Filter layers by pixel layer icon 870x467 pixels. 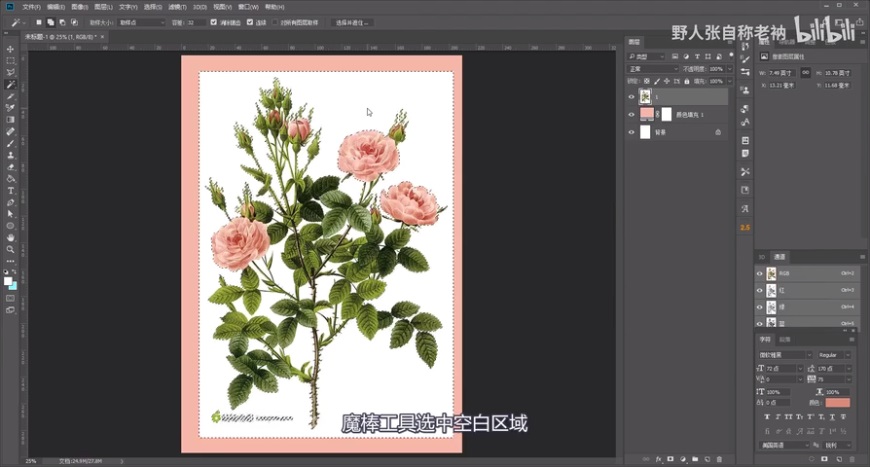tap(675, 57)
